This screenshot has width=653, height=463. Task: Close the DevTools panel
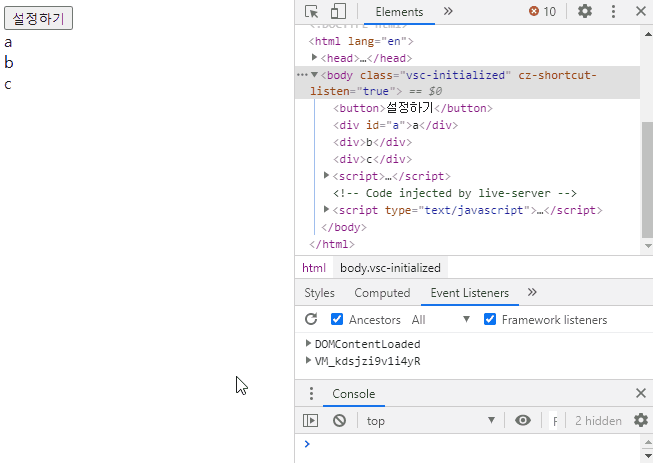(x=641, y=11)
